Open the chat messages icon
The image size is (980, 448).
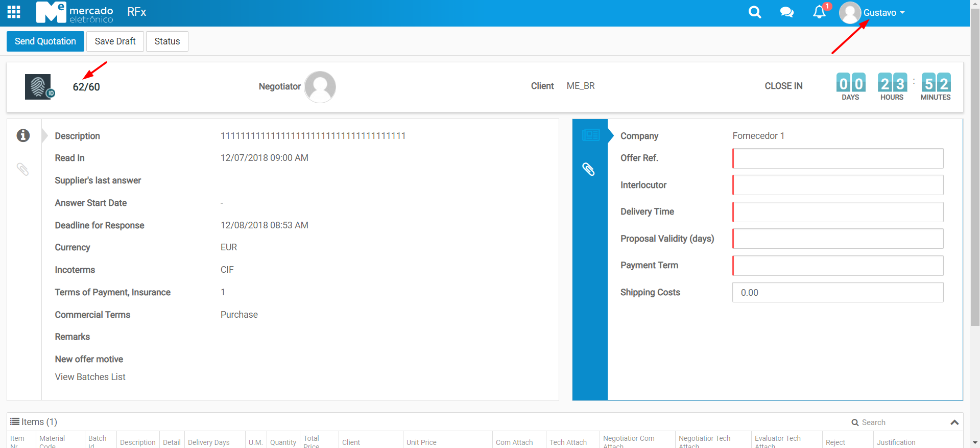click(x=786, y=12)
